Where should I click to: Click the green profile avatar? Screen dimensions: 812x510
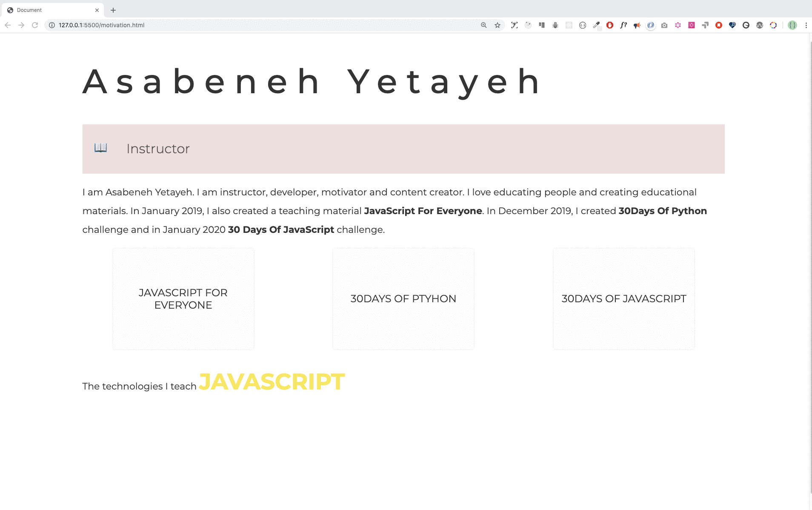coord(792,25)
